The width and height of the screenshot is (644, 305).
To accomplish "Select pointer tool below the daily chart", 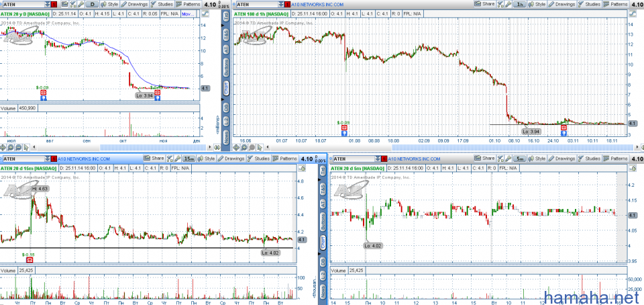I will click(26, 147).
